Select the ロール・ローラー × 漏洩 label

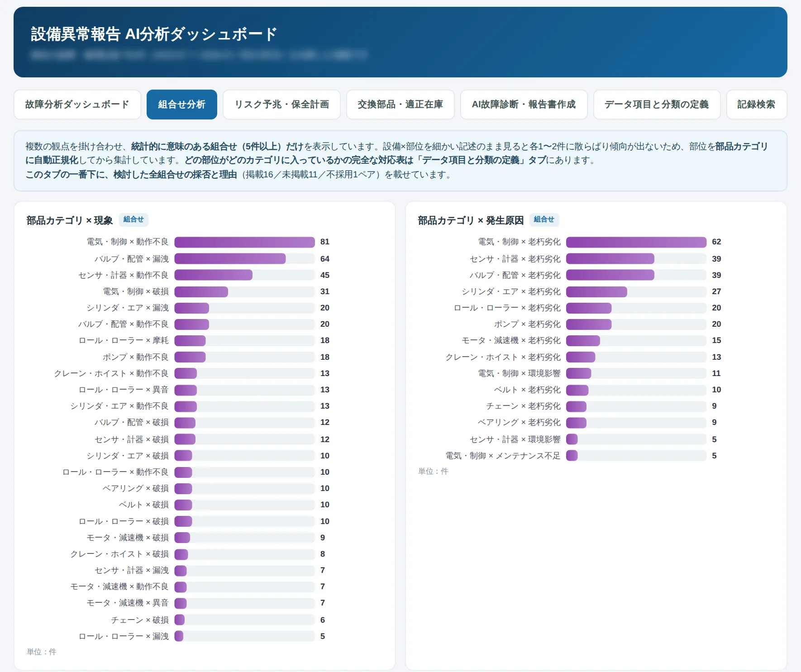click(124, 636)
